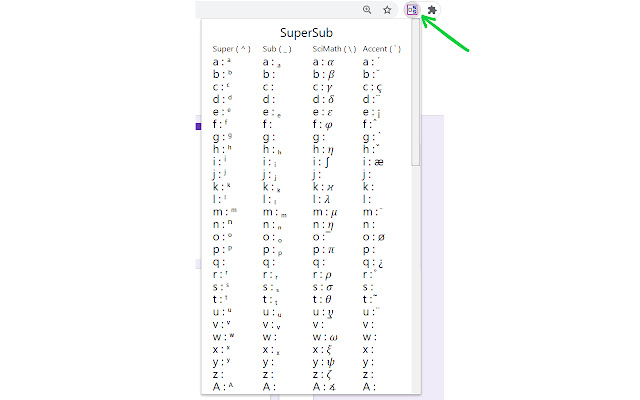Choose the gamma entry in the SciMath c row
Viewport: 640px width, 400px height.
330,87
